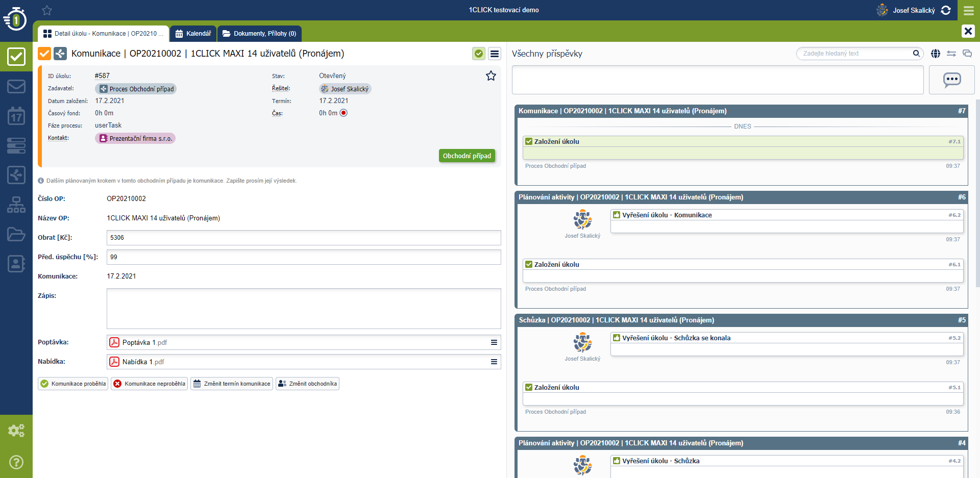Click Komunikace thread header #7

pos(742,111)
